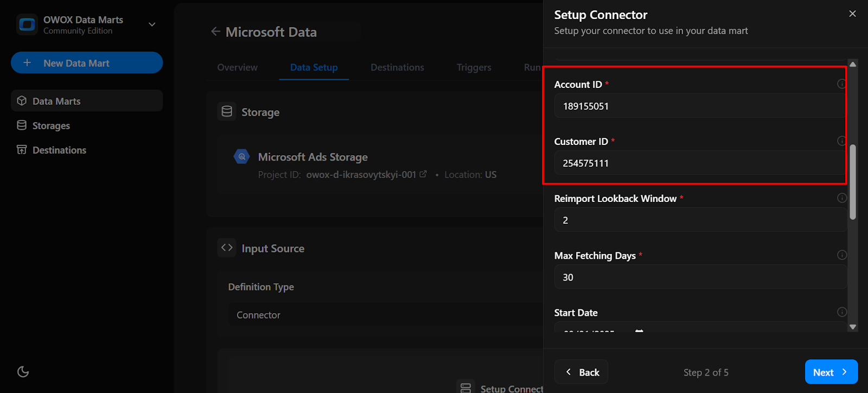Click the Next button

pos(831,372)
